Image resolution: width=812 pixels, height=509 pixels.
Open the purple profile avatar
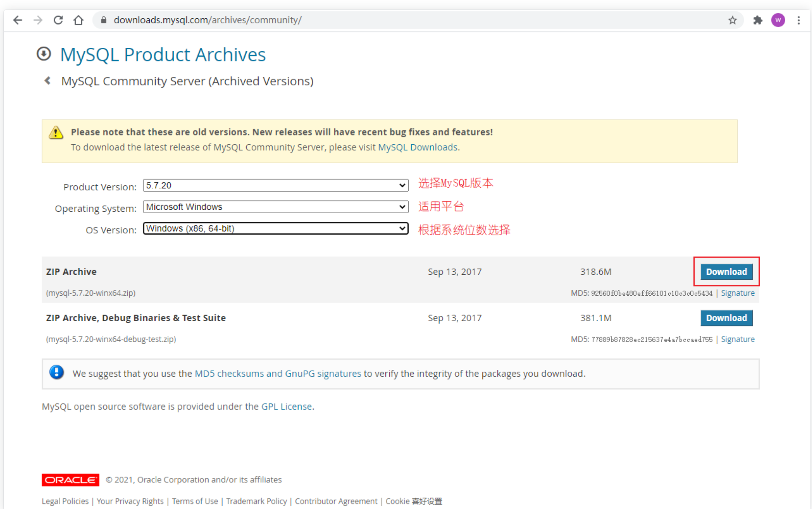tap(778, 20)
